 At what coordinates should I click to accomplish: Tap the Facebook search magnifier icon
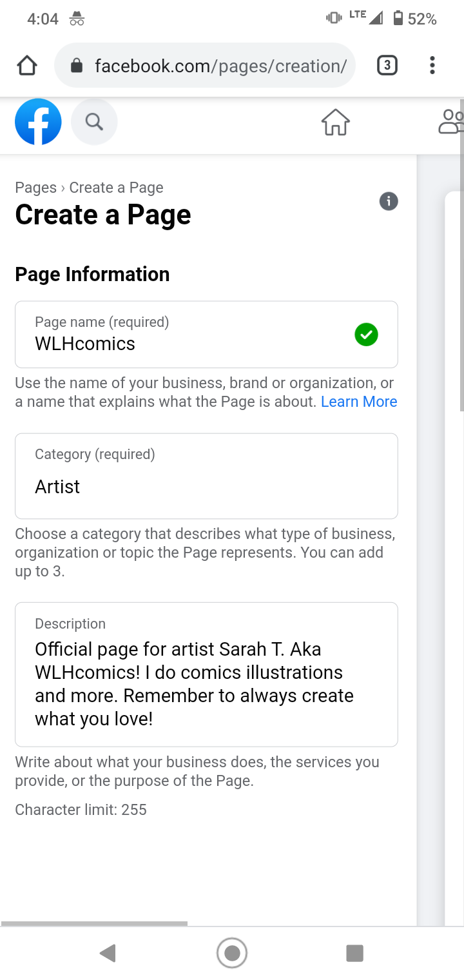click(x=94, y=121)
